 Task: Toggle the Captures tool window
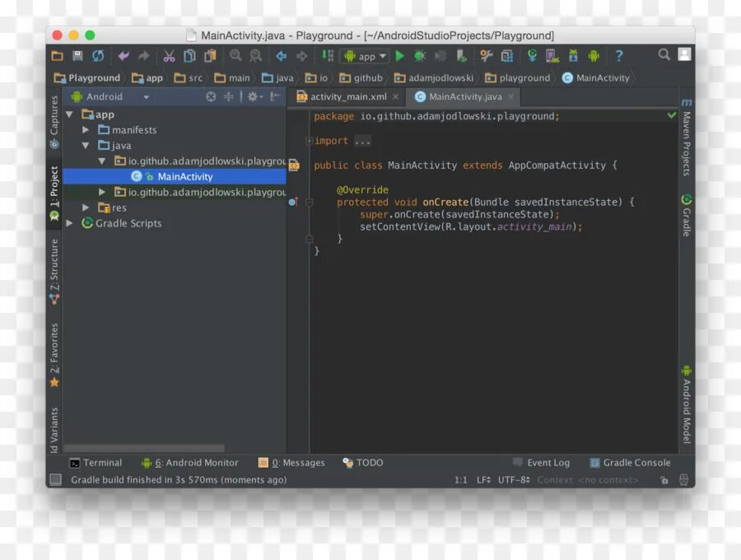pos(54,121)
